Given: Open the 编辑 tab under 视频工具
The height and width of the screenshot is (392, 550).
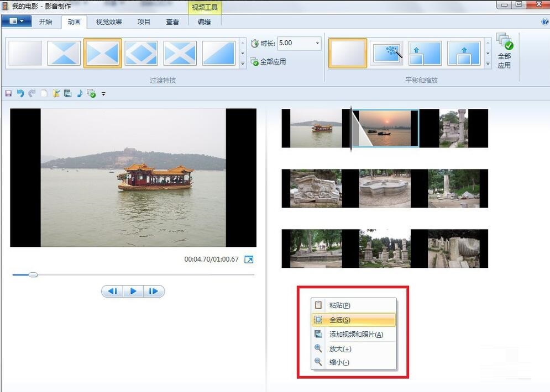Looking at the screenshot, I should coord(204,22).
